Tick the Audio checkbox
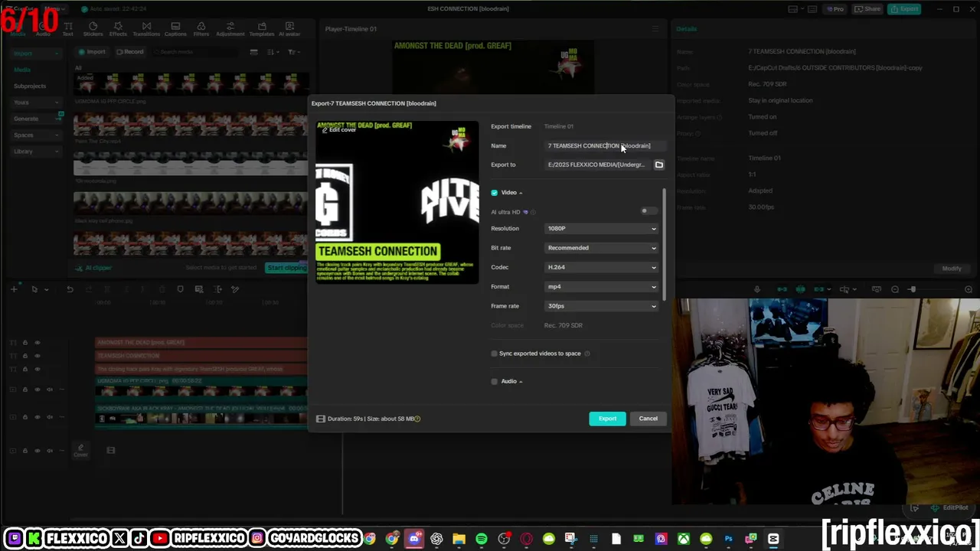Screen dimensions: 980x551 (x=495, y=381)
